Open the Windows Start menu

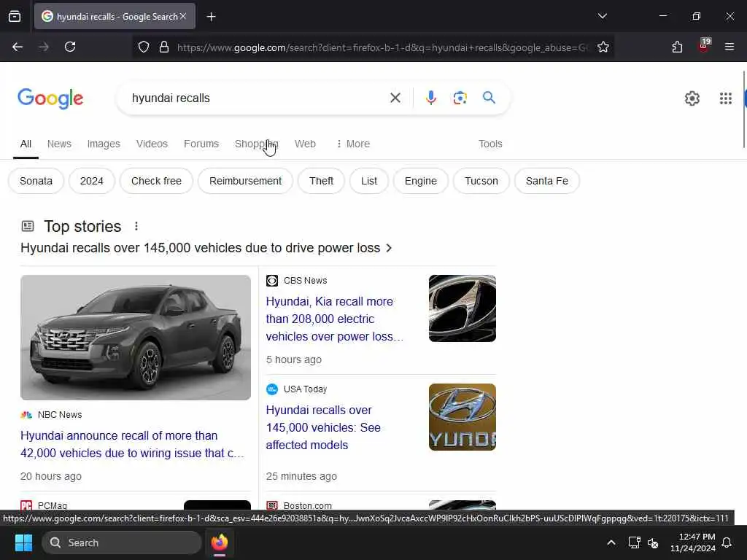23,542
